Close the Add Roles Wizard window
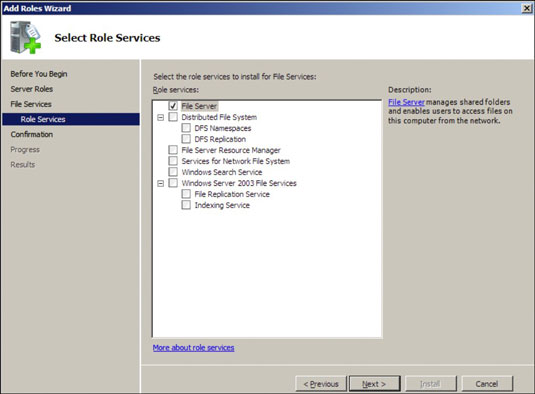 [527, 8]
